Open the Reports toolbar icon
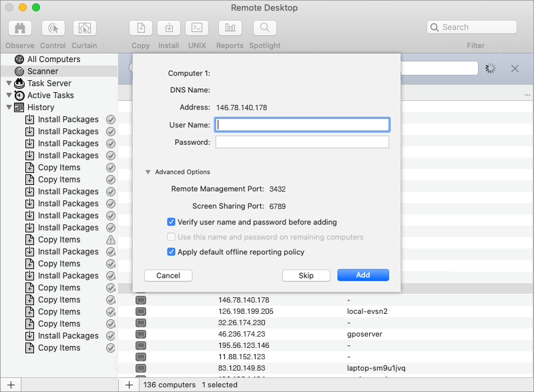 [x=230, y=28]
